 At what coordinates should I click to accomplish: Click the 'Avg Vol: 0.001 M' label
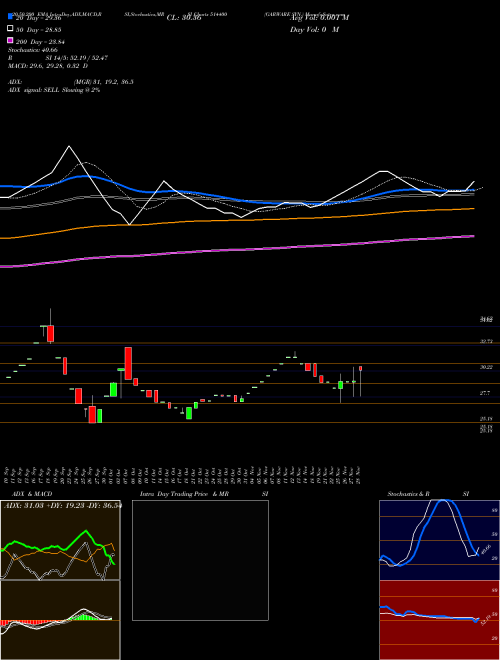point(319,18)
